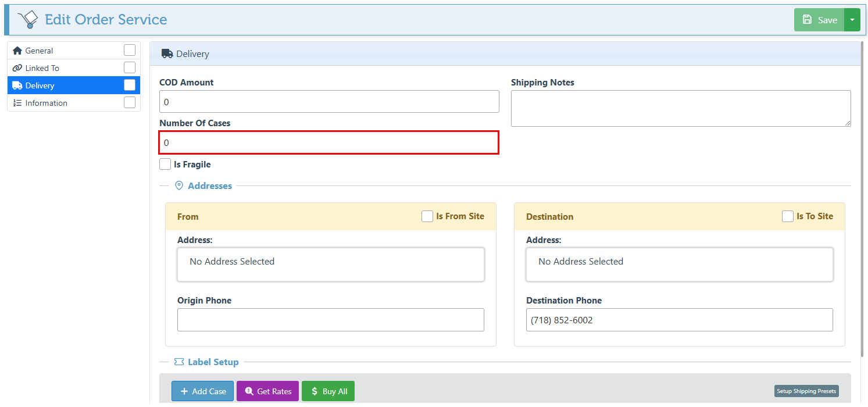Tick the Is To Site checkbox

(x=788, y=216)
